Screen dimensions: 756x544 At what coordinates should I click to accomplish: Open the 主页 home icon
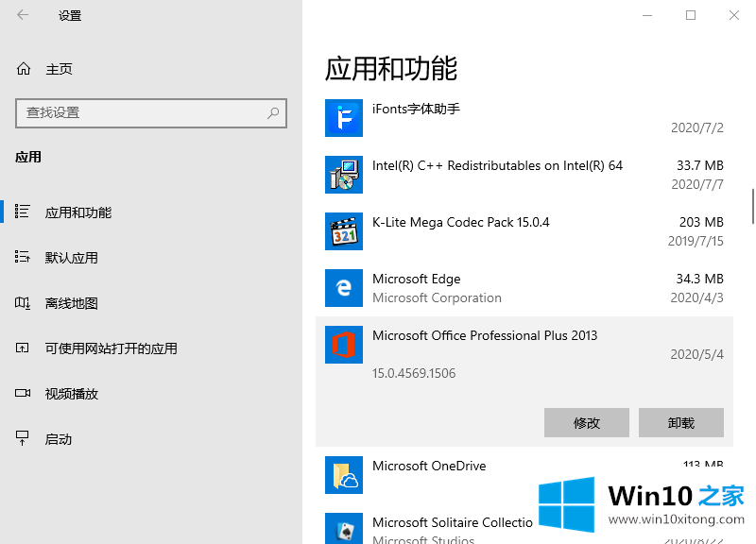[24, 69]
